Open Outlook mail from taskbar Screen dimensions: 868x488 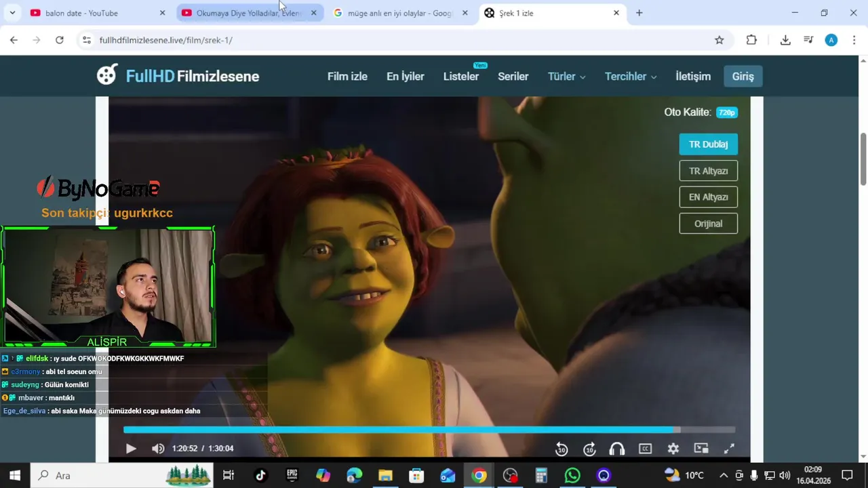[448, 475]
